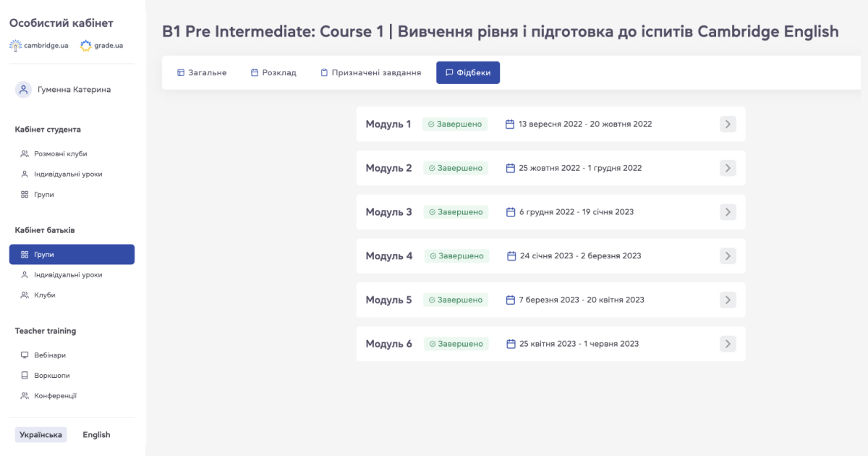Click calendar icon in Модуль 2 row
The width and height of the screenshot is (868, 456).
(x=511, y=168)
